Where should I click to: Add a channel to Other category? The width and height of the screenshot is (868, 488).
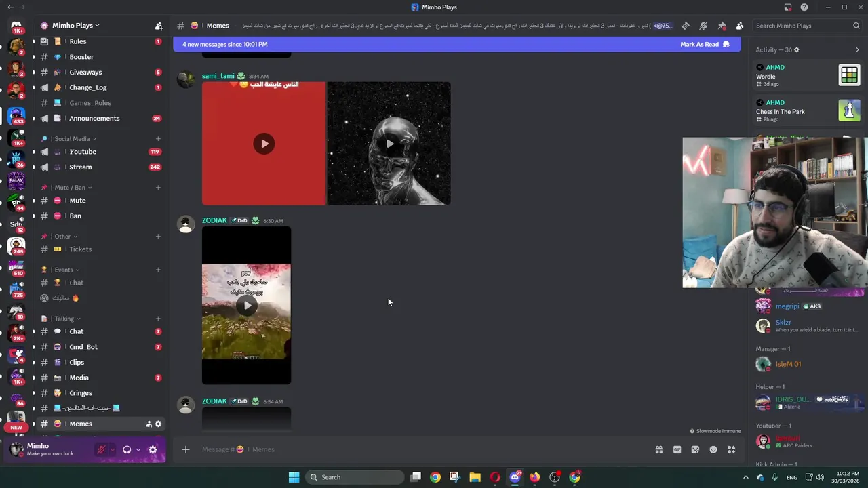[158, 237]
